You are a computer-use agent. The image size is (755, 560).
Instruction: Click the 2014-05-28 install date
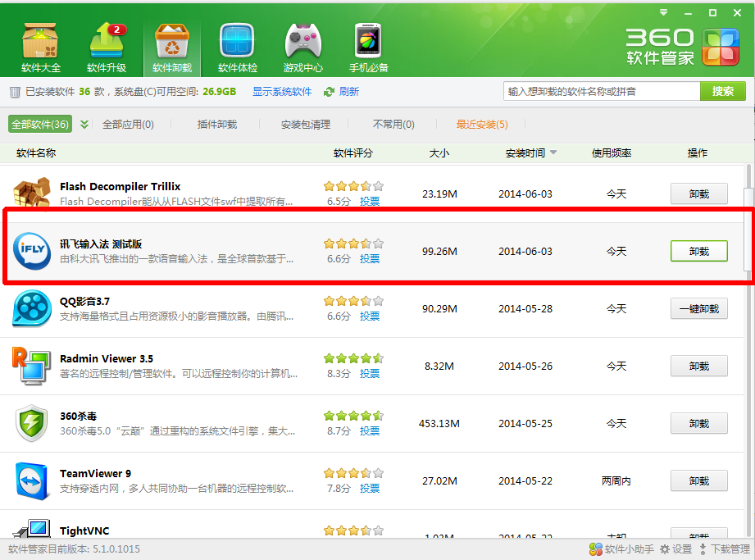[x=525, y=308]
